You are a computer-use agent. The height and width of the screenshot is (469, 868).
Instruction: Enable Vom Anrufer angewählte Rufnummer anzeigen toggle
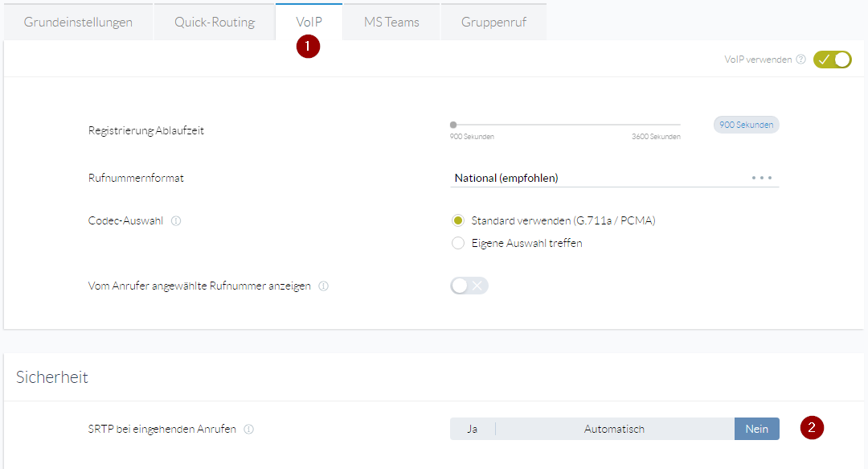point(469,286)
